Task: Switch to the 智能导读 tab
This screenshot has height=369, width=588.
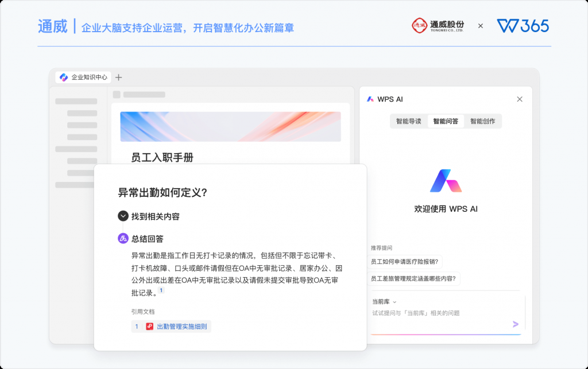Action: tap(408, 122)
